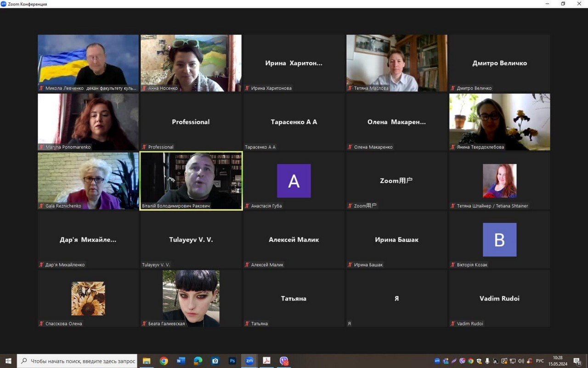Screen dimensions: 588x368
Task: Select Микола Левченко's video with Ukrainian flag
Action: [x=88, y=63]
